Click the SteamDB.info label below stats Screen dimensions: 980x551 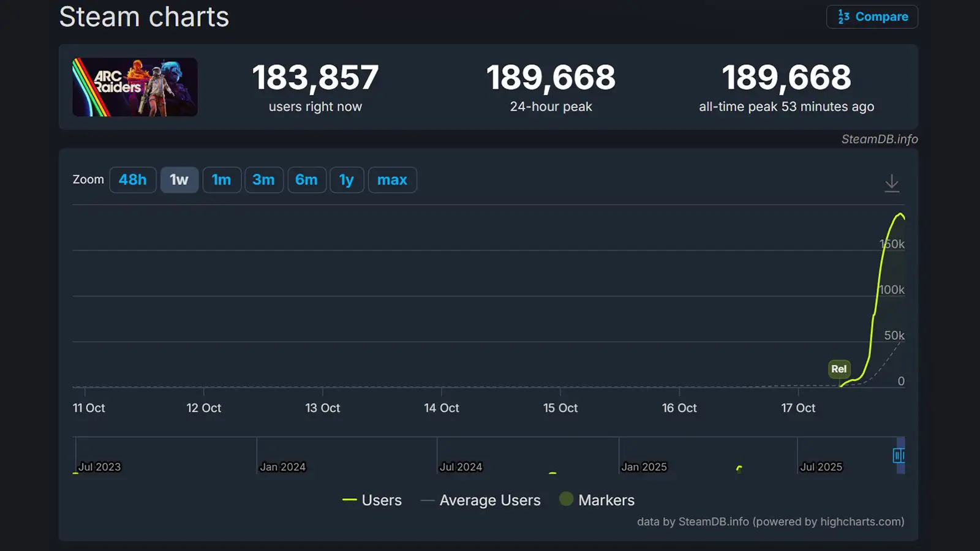[879, 139]
